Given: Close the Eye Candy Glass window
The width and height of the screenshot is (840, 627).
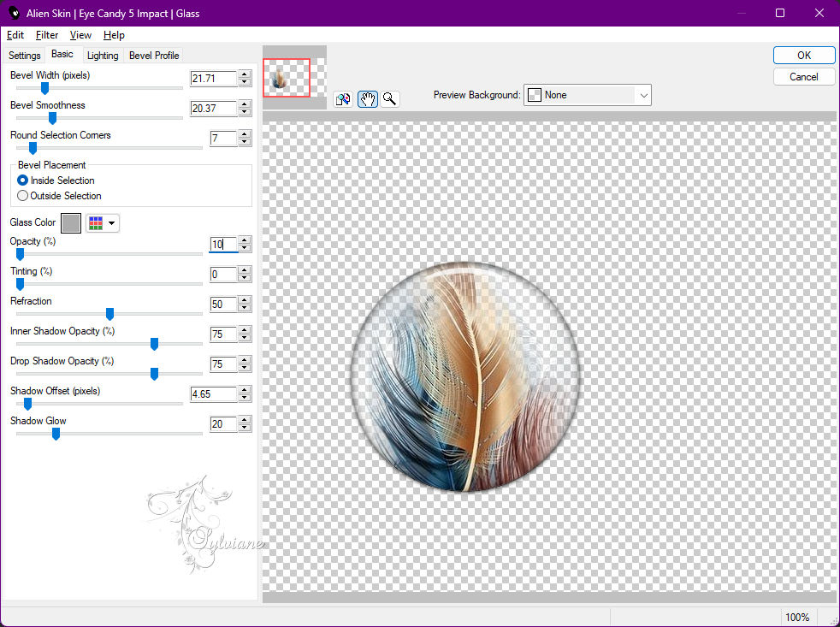Looking at the screenshot, I should [x=819, y=13].
